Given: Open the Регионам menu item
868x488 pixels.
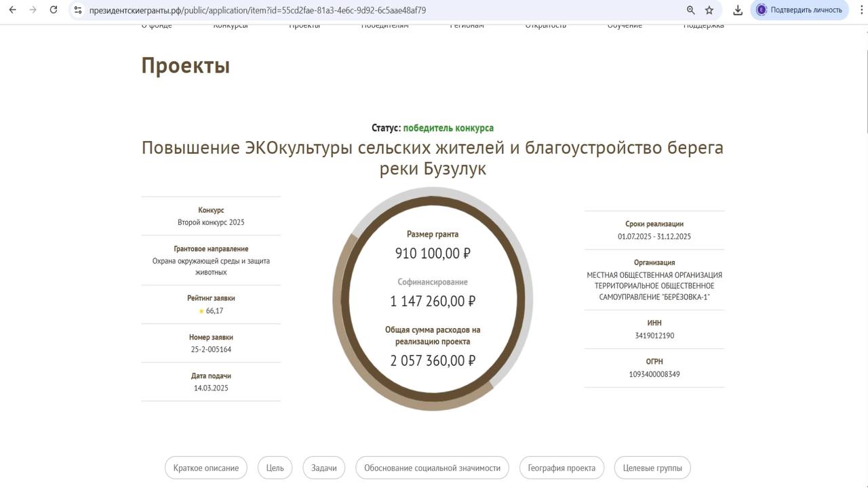Looking at the screenshot, I should 467,26.
